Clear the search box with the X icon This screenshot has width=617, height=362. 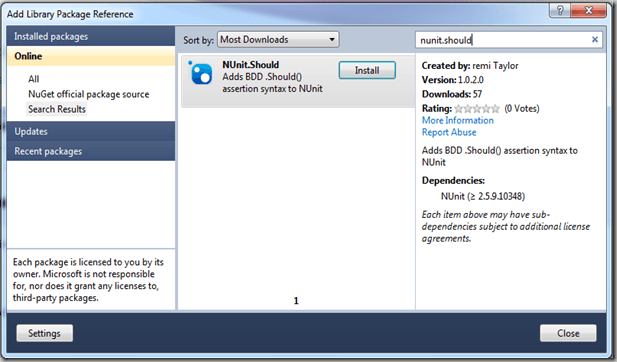click(595, 39)
